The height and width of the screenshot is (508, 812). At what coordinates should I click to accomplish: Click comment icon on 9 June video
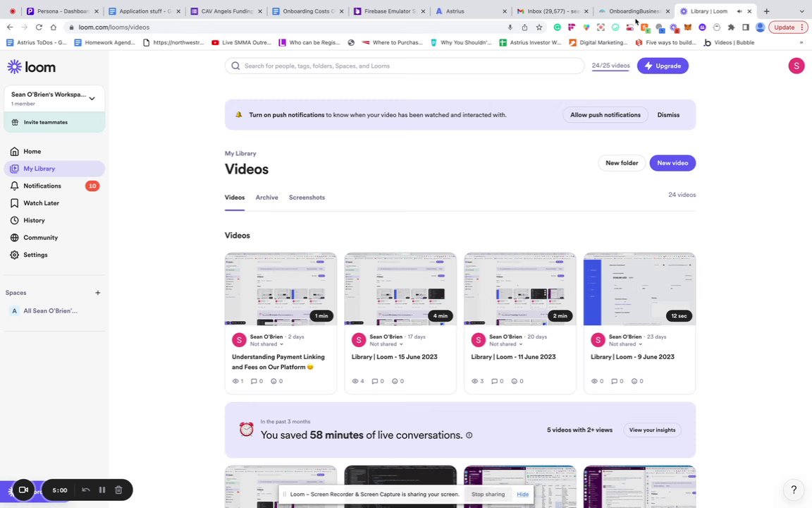616,381
